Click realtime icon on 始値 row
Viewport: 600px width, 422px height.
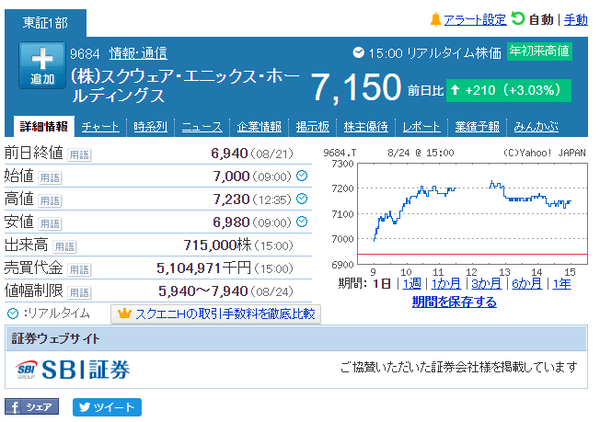(302, 176)
